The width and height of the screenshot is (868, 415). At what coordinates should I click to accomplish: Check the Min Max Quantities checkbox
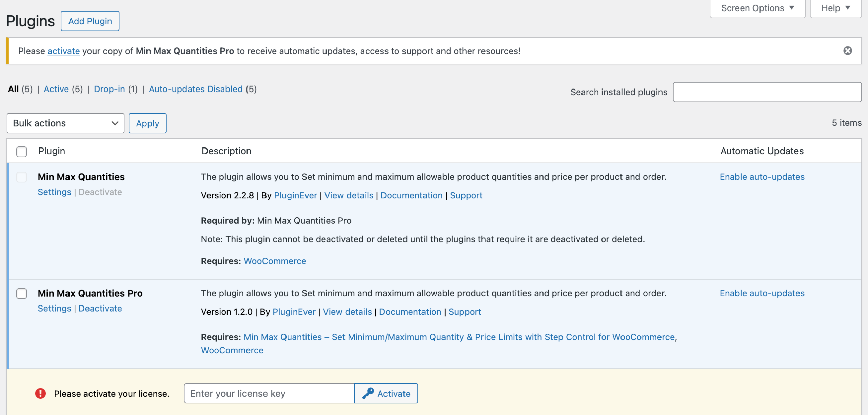tap(22, 177)
